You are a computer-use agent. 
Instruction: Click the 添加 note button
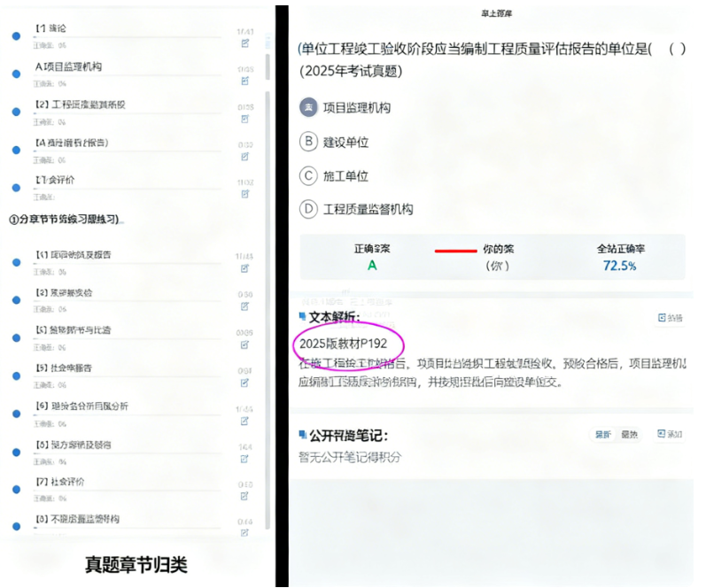pos(670,434)
